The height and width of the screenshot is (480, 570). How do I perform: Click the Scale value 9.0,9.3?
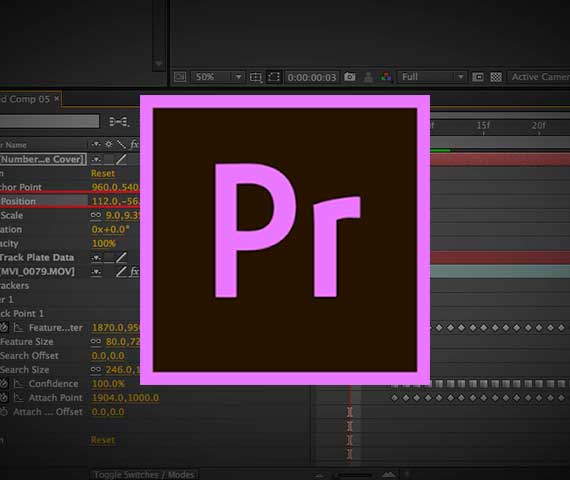point(123,215)
